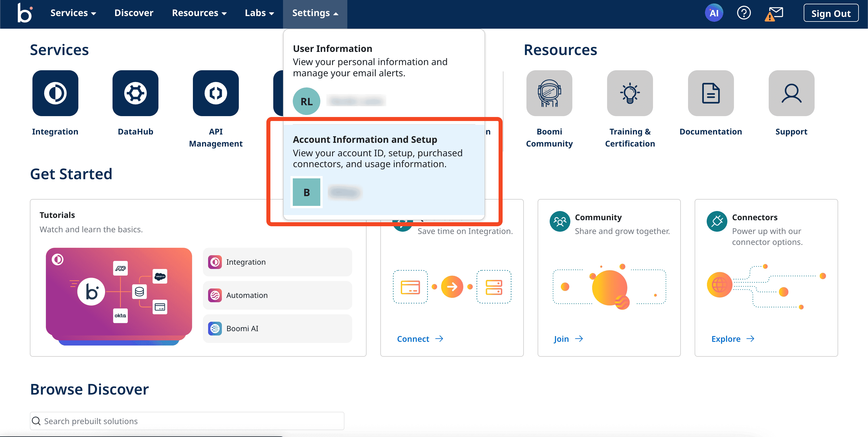
Task: Click the Sign Out button
Action: tap(831, 13)
